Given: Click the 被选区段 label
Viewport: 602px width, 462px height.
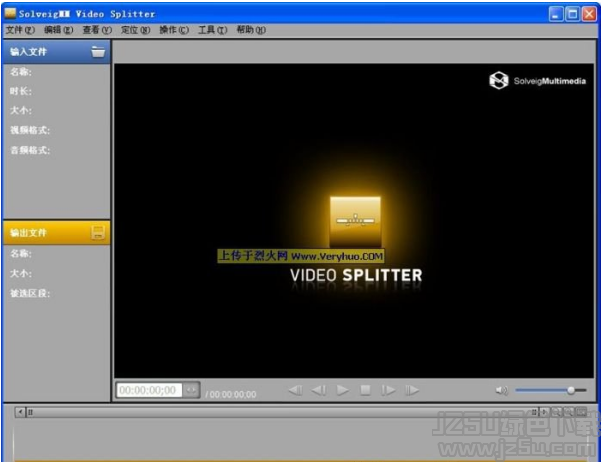Looking at the screenshot, I should tap(30, 293).
